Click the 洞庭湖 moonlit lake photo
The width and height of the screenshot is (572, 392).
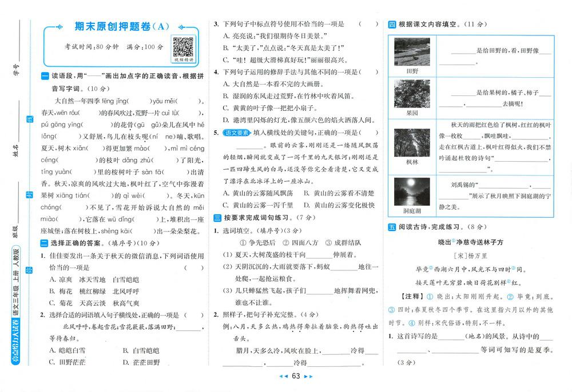tap(412, 192)
